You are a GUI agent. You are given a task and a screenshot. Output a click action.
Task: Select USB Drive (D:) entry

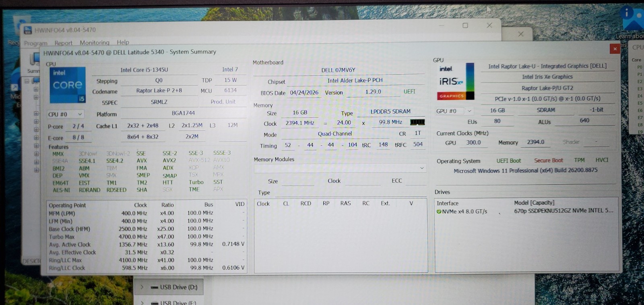[x=169, y=287]
